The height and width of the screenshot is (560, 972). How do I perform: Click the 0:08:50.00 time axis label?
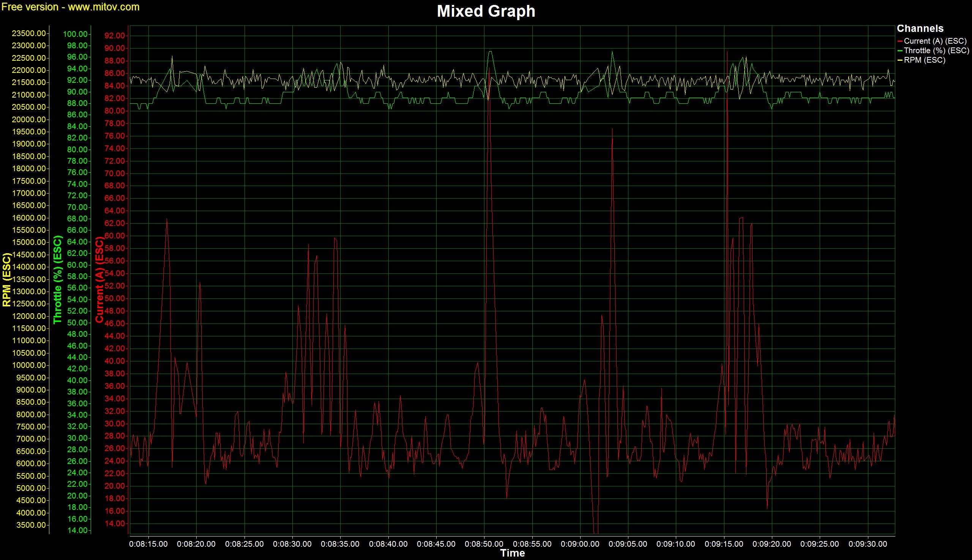coord(484,544)
